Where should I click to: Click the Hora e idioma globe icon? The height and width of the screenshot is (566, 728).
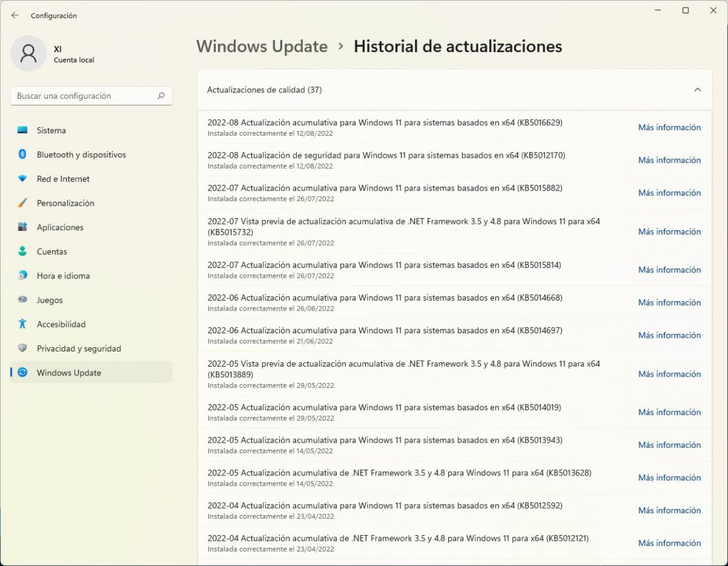pos(23,275)
